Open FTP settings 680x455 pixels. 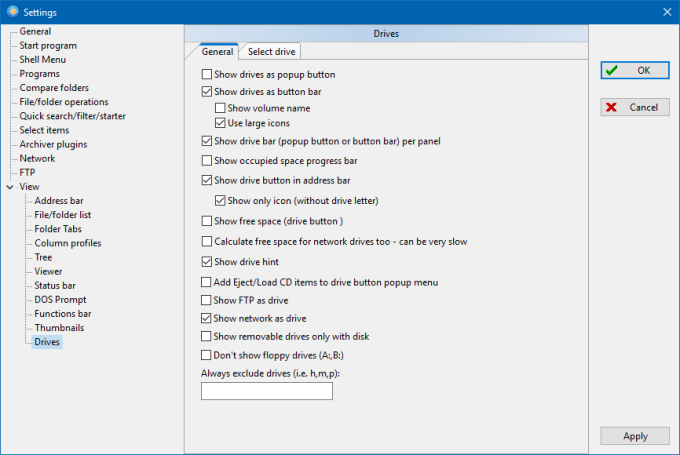pyautogui.click(x=27, y=173)
